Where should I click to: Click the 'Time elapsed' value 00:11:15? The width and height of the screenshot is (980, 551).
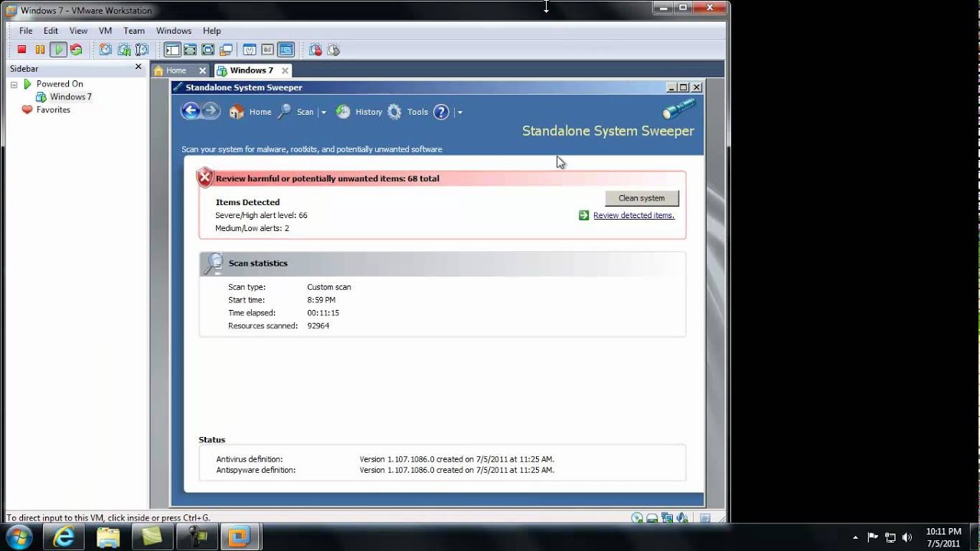(323, 313)
